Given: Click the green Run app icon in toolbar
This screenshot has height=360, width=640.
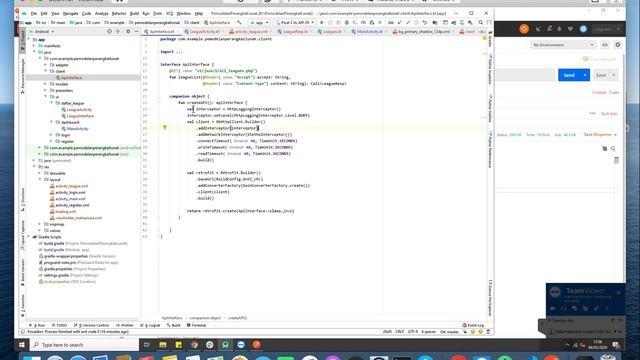Looking at the screenshot, I should coord(322,23).
